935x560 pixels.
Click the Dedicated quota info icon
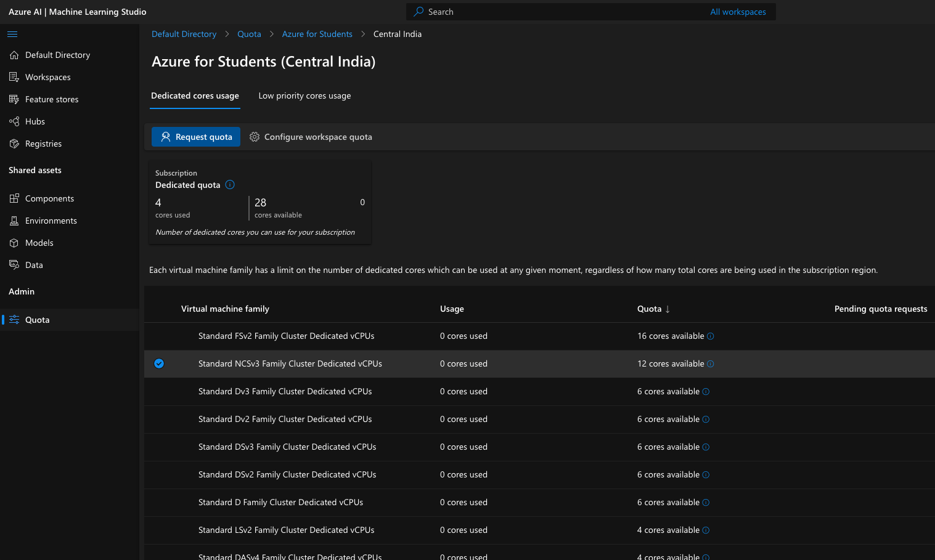point(230,184)
